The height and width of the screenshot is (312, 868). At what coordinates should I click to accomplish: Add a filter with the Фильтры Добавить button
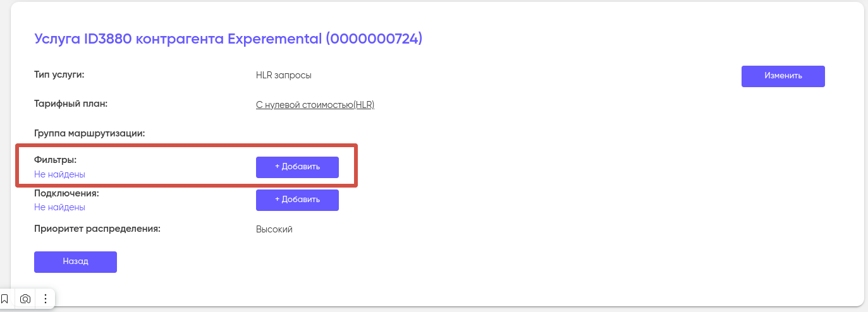click(297, 167)
